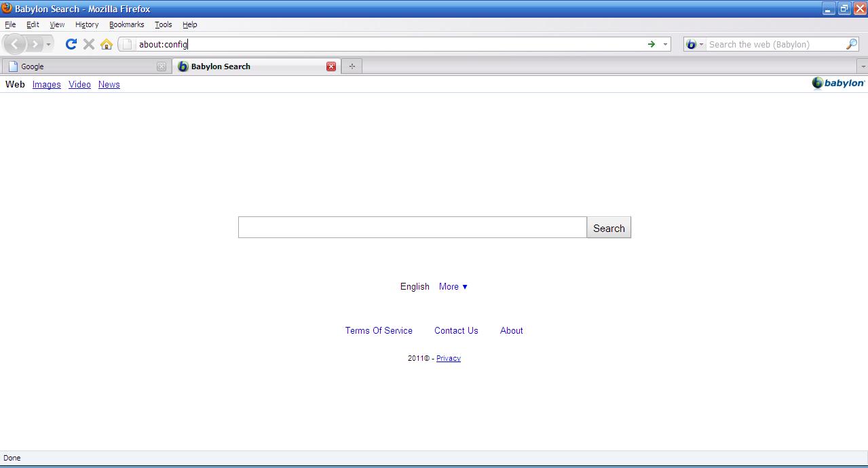
Task: Click the search magnifier icon in toolbar
Action: [852, 44]
